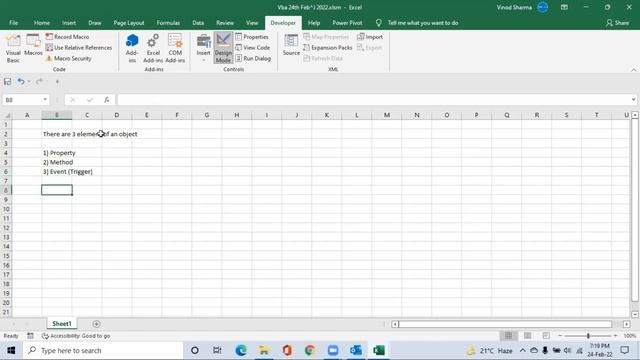Select the Sheet1 tab
This screenshot has width=640, height=360.
62,324
